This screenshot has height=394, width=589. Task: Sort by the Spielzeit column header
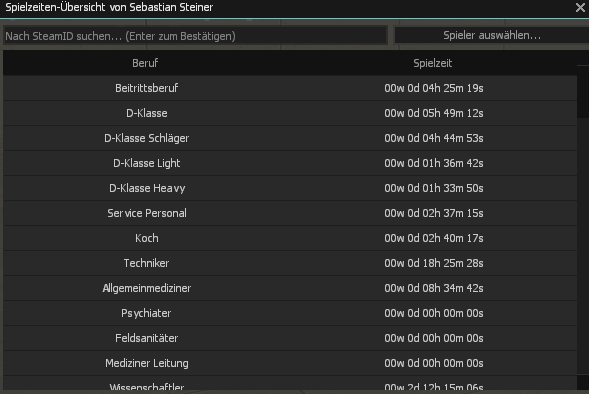[x=433, y=63]
